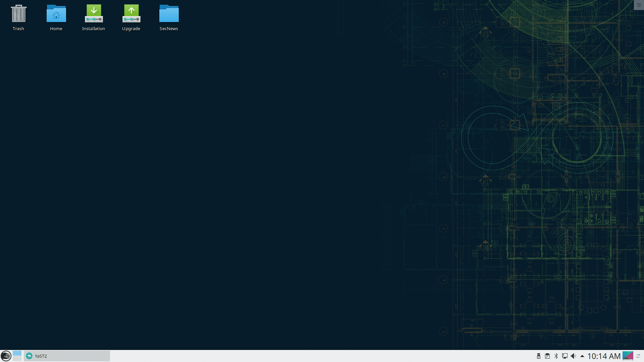Viewport: 644px width, 362px height.
Task: Click the Show Desktop colorful thumbnail
Action: click(x=628, y=356)
